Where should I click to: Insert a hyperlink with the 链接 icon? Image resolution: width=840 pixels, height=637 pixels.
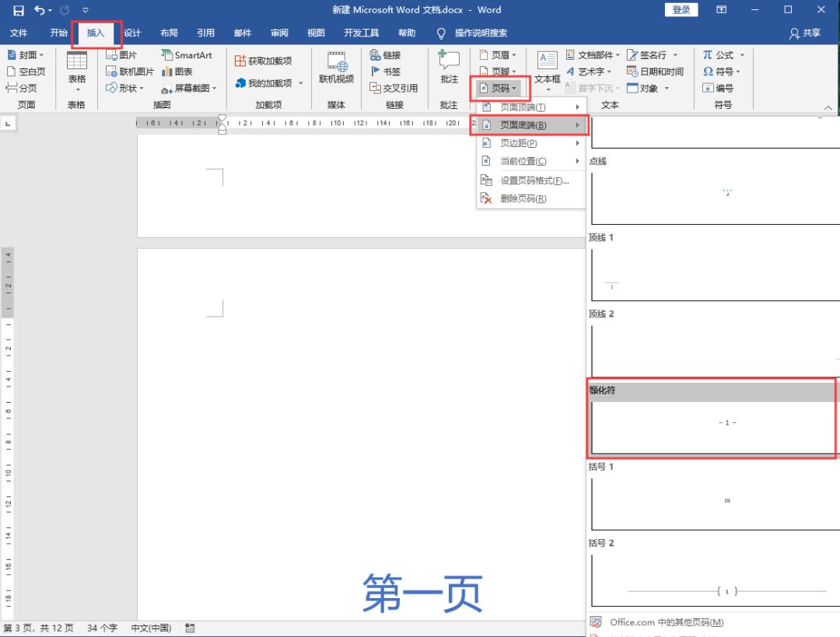(x=388, y=54)
